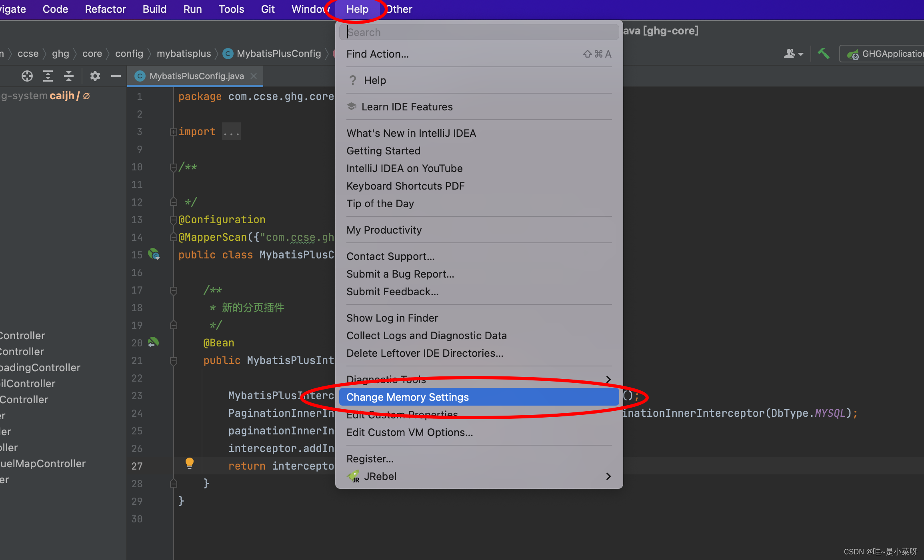Image resolution: width=924 pixels, height=560 pixels.
Task: Click the Help menu title
Action: point(357,9)
